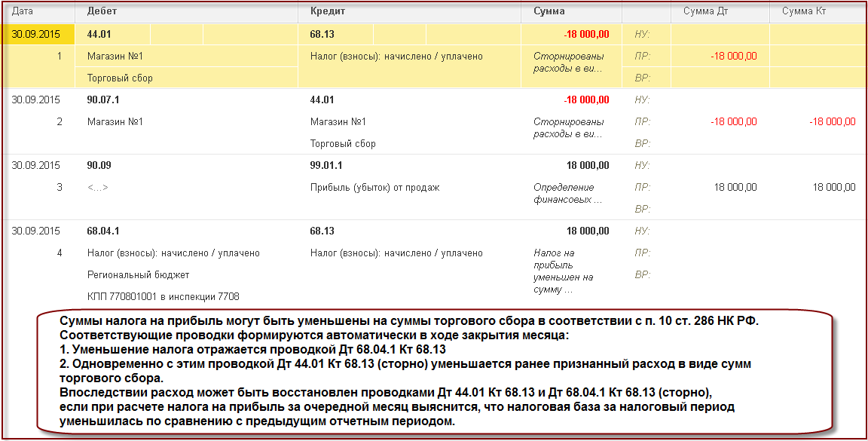Select debit account 68.04.1 in row 4

click(103, 231)
